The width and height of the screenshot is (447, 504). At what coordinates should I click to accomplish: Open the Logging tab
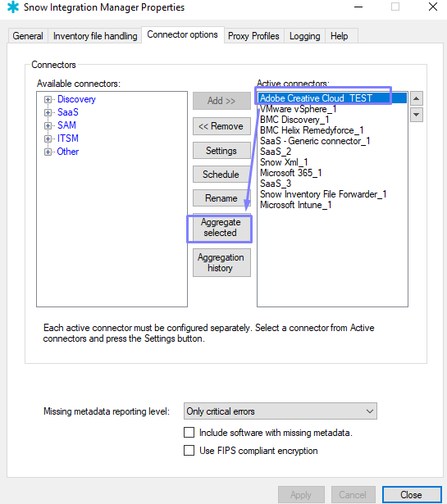pos(304,36)
